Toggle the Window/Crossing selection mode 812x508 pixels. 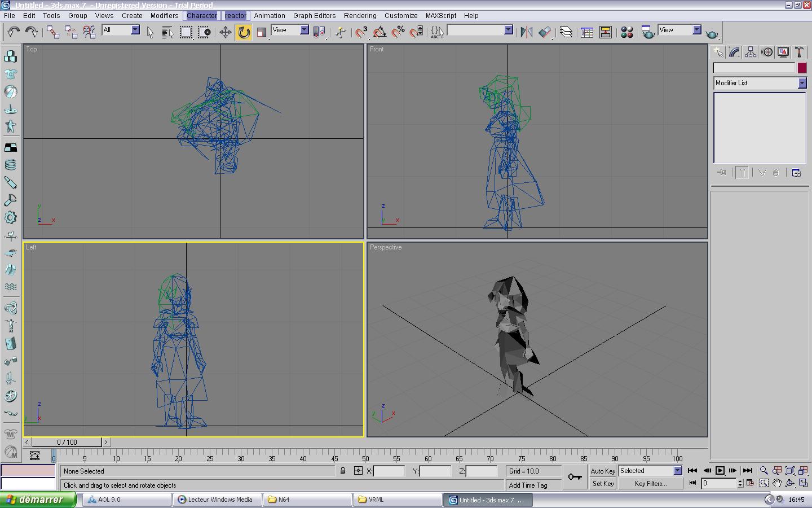pyautogui.click(x=204, y=32)
